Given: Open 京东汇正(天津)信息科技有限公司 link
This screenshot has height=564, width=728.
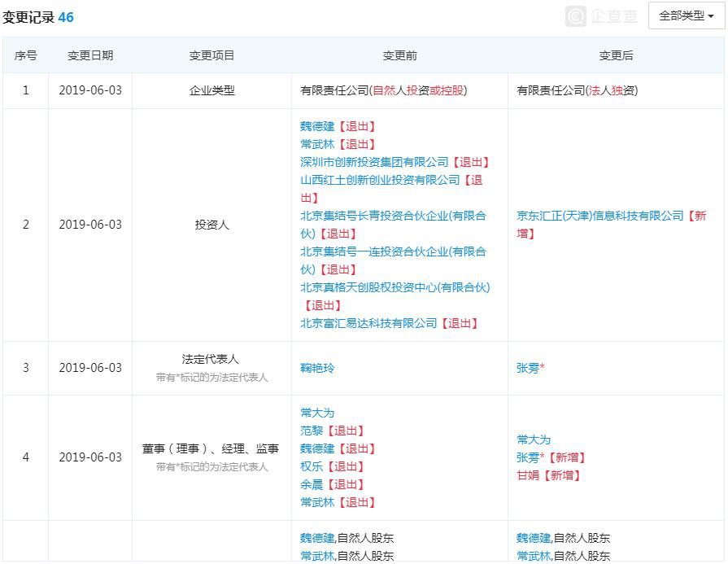Looking at the screenshot, I should [599, 216].
